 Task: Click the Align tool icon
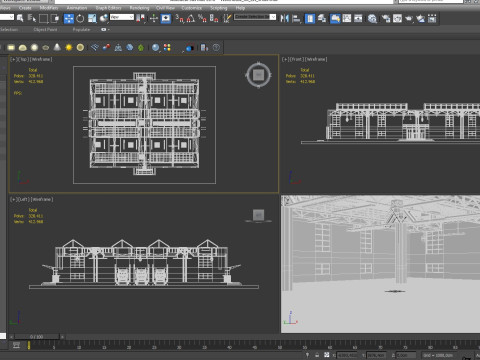click(x=296, y=18)
